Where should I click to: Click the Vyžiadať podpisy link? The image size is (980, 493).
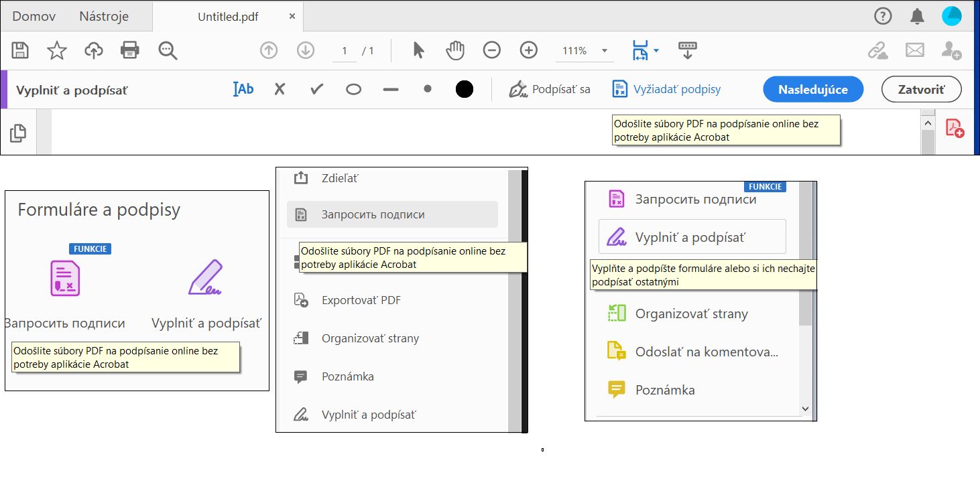click(667, 89)
